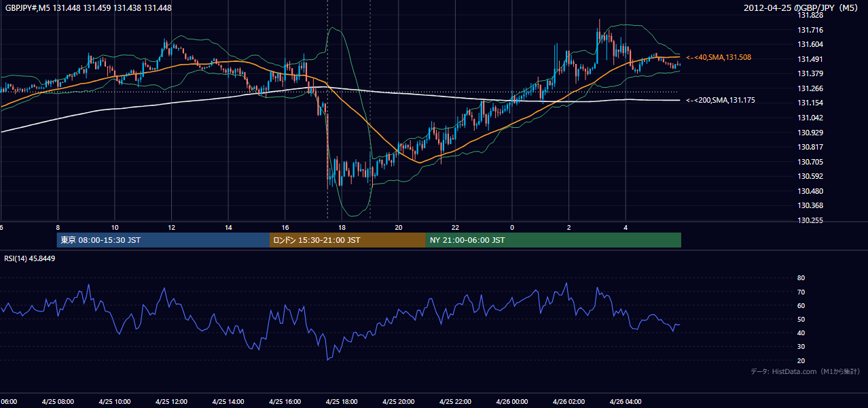The height and width of the screenshot is (408, 868).
Task: Click the 4/26 00:00 bottom time label
Action: click(512, 402)
